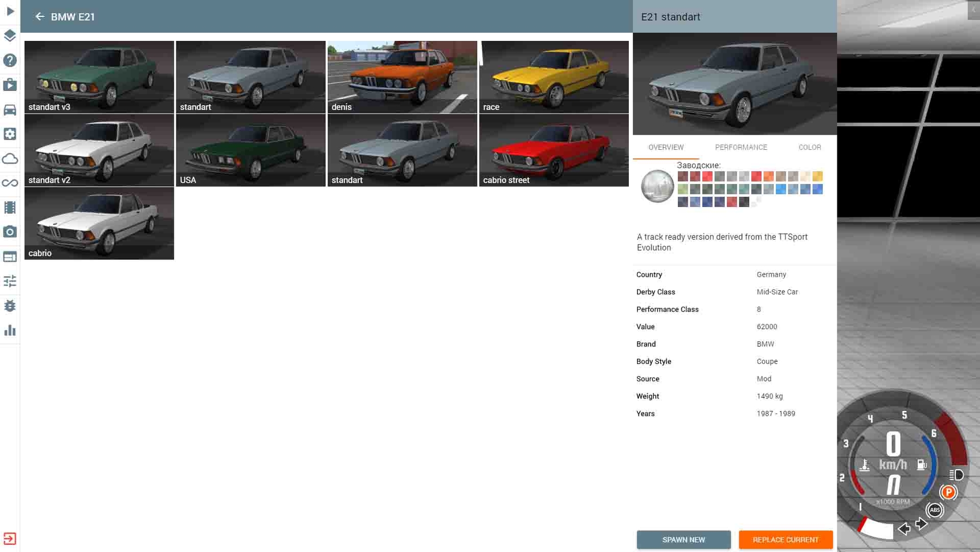This screenshot has width=980, height=552.
Task: Open Photo Mode camera icon
Action: [x=10, y=232]
